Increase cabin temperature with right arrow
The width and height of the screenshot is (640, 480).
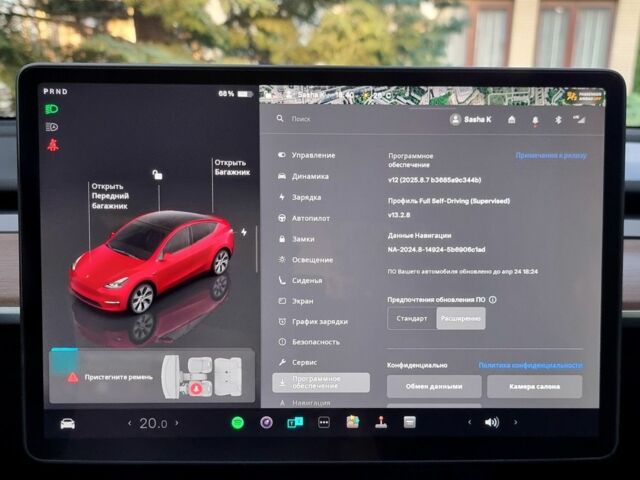(x=177, y=423)
